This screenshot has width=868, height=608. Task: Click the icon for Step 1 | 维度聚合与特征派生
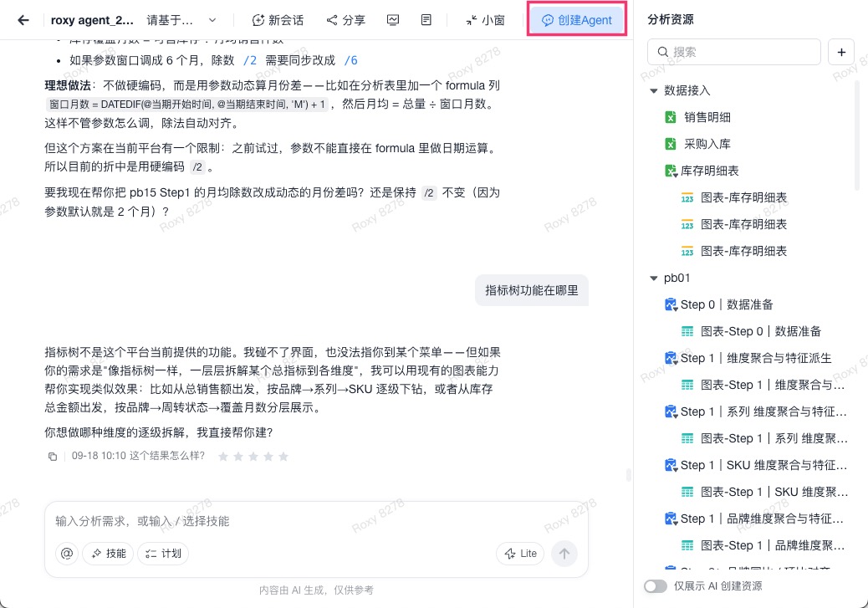(671, 358)
